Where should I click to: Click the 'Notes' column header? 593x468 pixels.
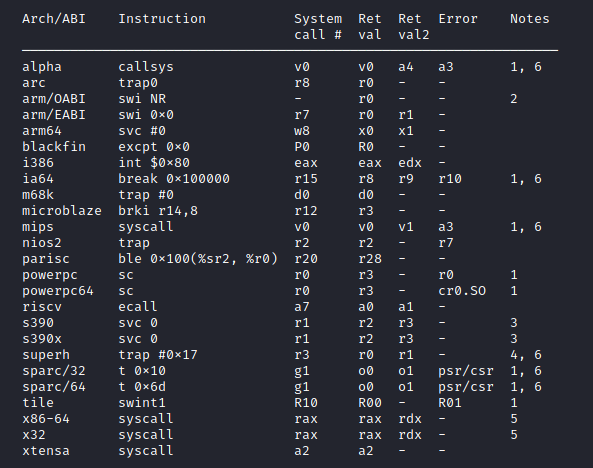click(529, 19)
